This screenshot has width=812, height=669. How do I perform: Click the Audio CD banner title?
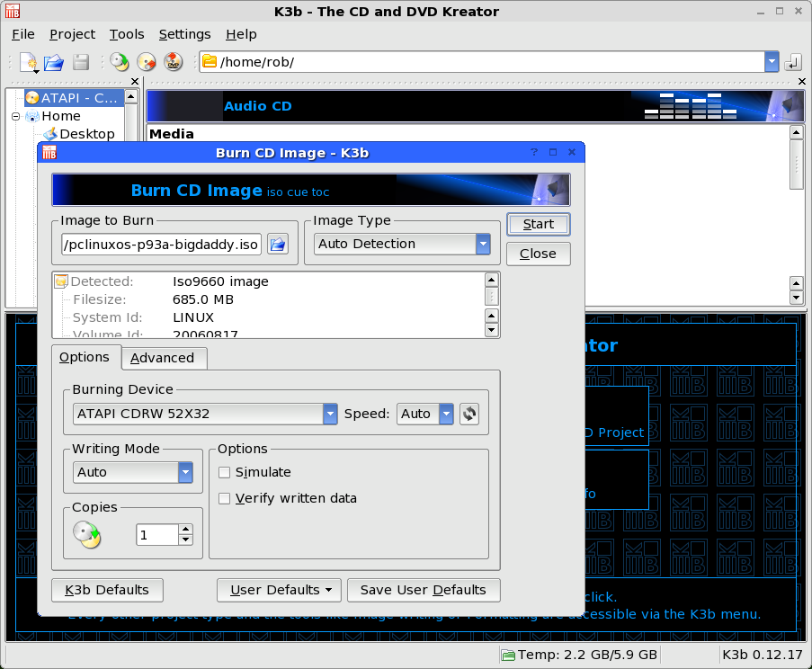point(258,106)
